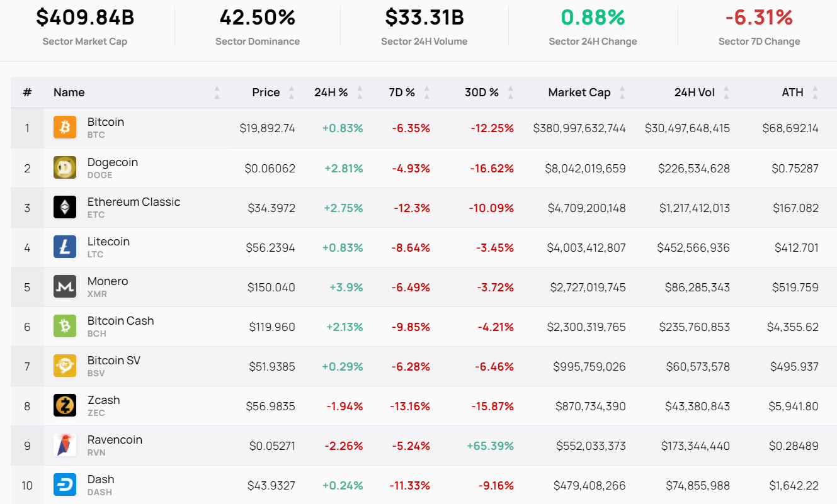Image resolution: width=837 pixels, height=504 pixels.
Task: Sort by 30D % sort arrows
Action: pyautogui.click(x=510, y=92)
